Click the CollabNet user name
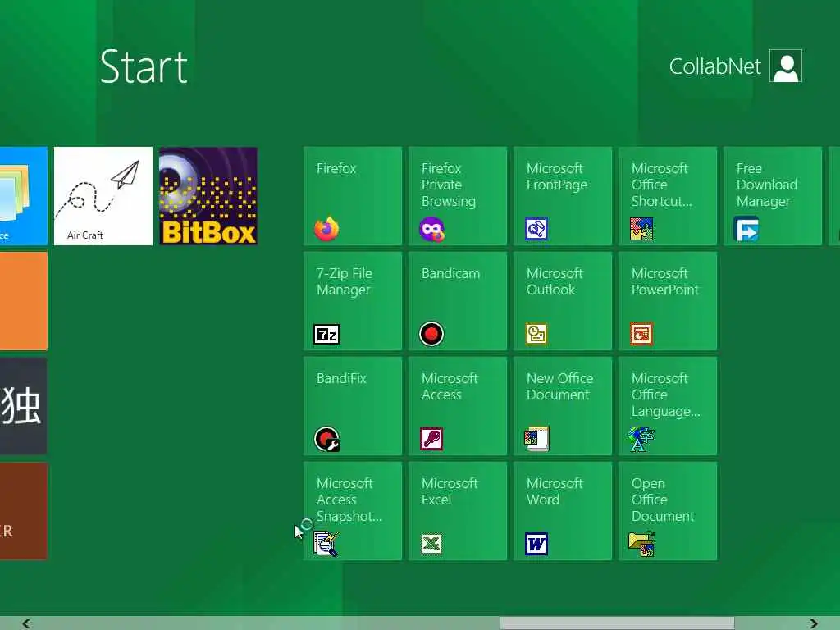The width and height of the screenshot is (840, 630). tap(714, 66)
